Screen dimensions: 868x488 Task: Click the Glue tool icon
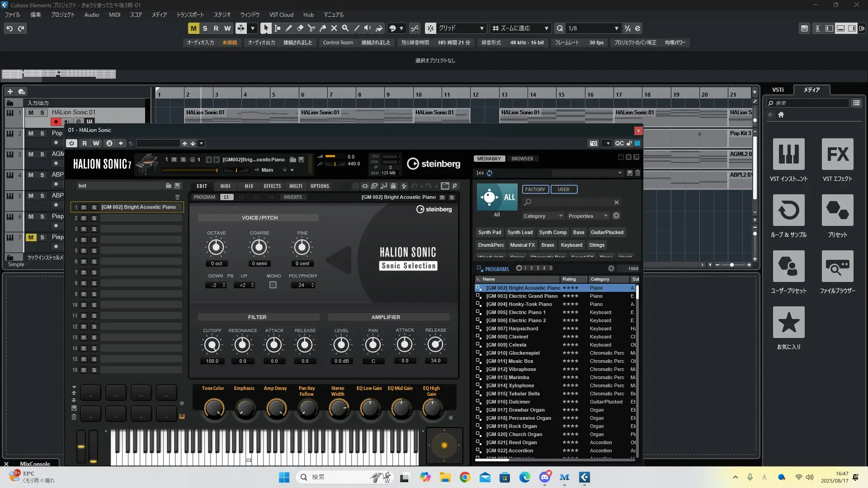pos(322,28)
